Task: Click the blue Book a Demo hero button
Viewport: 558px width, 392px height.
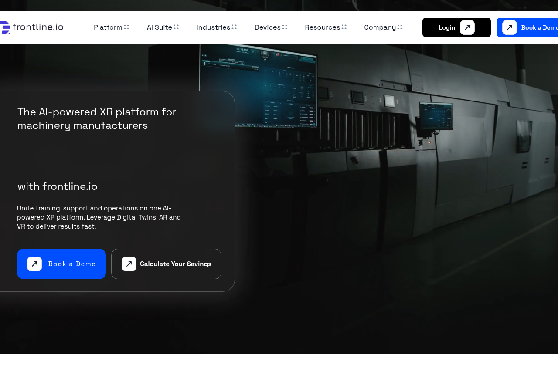Action: (x=61, y=264)
